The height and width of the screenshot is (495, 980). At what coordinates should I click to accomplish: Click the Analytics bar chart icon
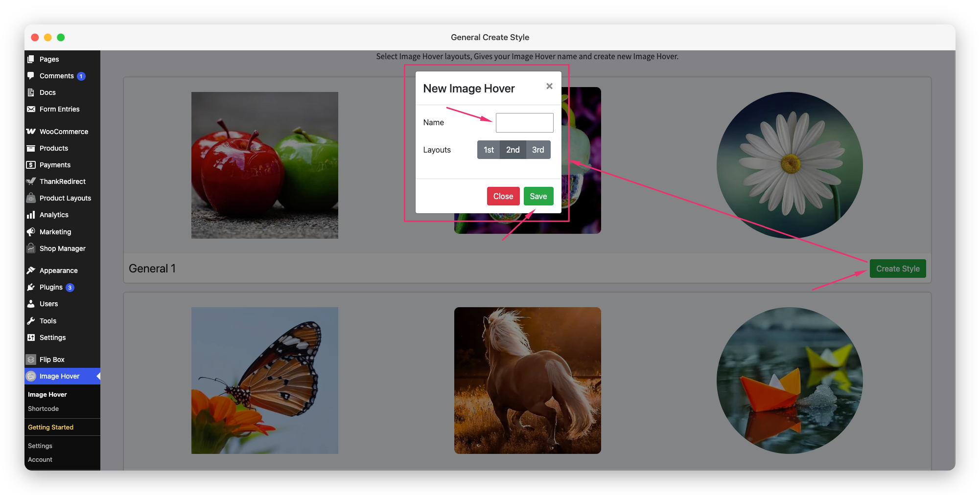[31, 215]
